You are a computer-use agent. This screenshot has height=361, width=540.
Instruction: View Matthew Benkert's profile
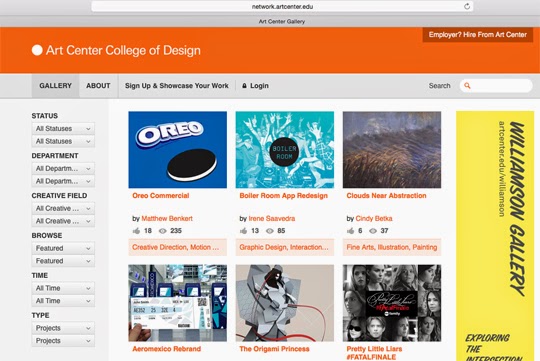pyautogui.click(x=167, y=218)
